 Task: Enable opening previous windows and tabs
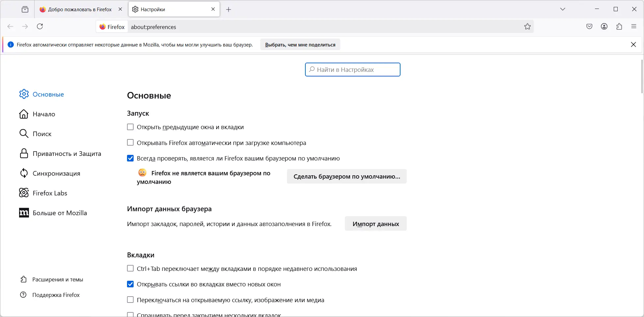[x=130, y=127]
